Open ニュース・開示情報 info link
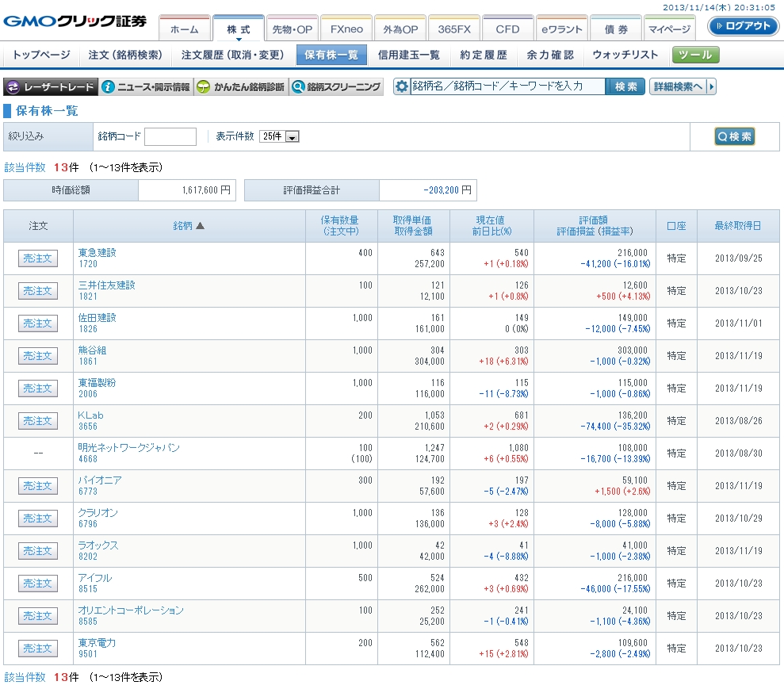The width and height of the screenshot is (784, 685). [146, 87]
